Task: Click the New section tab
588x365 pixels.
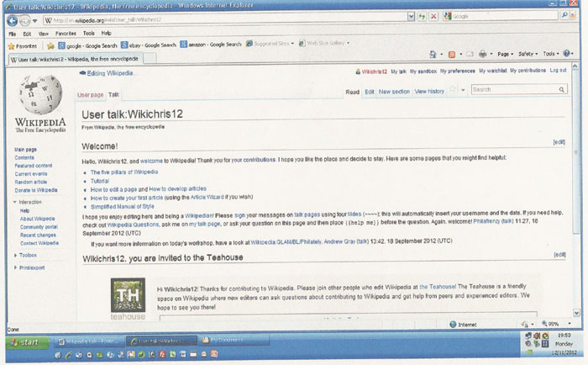Action: pos(394,92)
